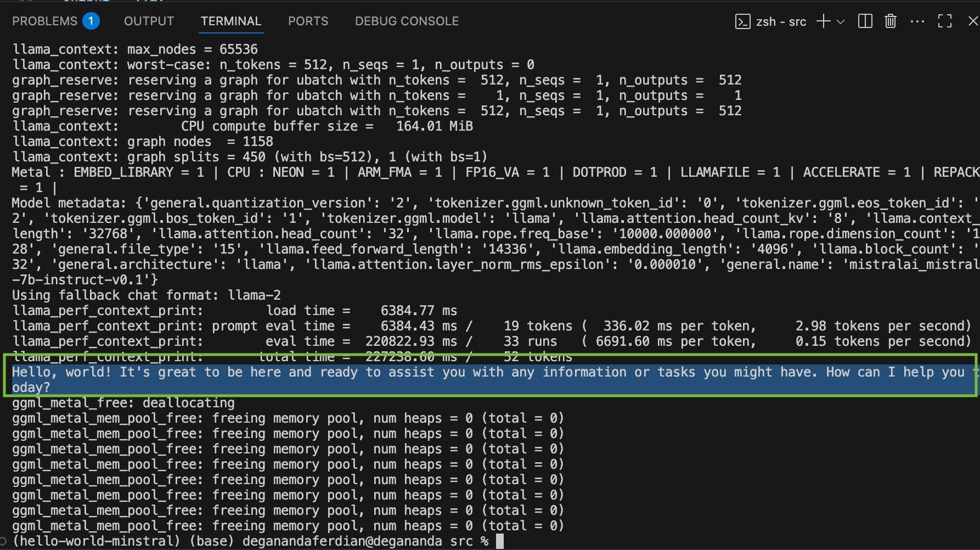This screenshot has width=980, height=550.
Task: Open the Ports tab
Action: pos(308,21)
